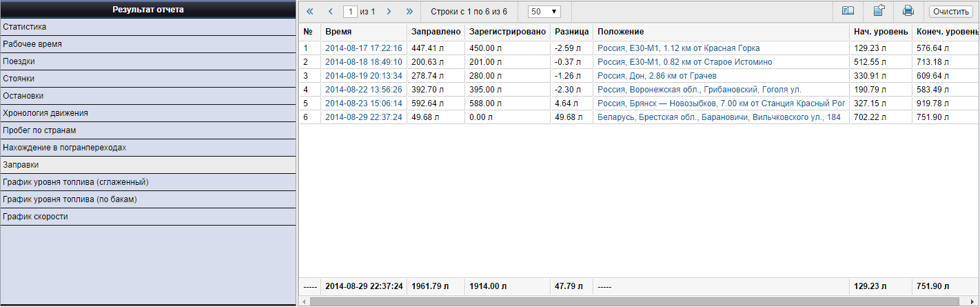
Task: Open the Статистика report section
Action: pyautogui.click(x=147, y=27)
